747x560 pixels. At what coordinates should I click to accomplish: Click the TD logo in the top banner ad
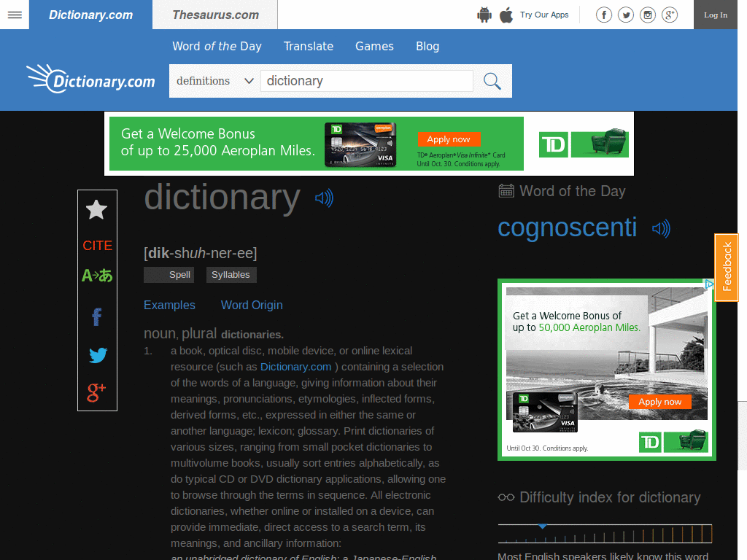click(x=553, y=144)
